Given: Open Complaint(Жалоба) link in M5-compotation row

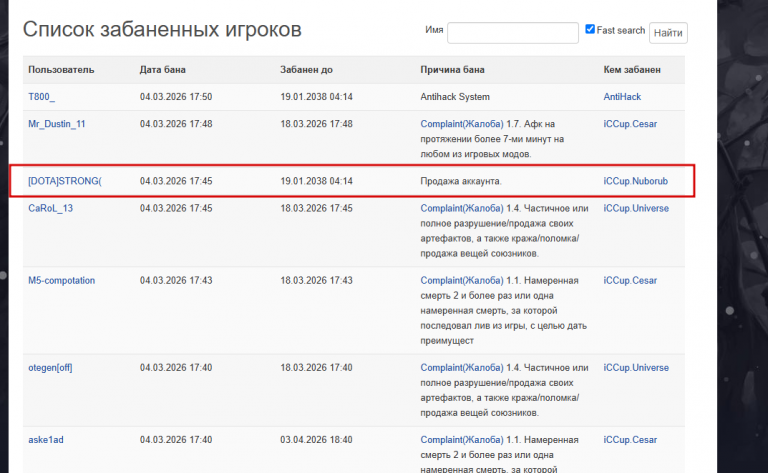Looking at the screenshot, I should point(462,281).
